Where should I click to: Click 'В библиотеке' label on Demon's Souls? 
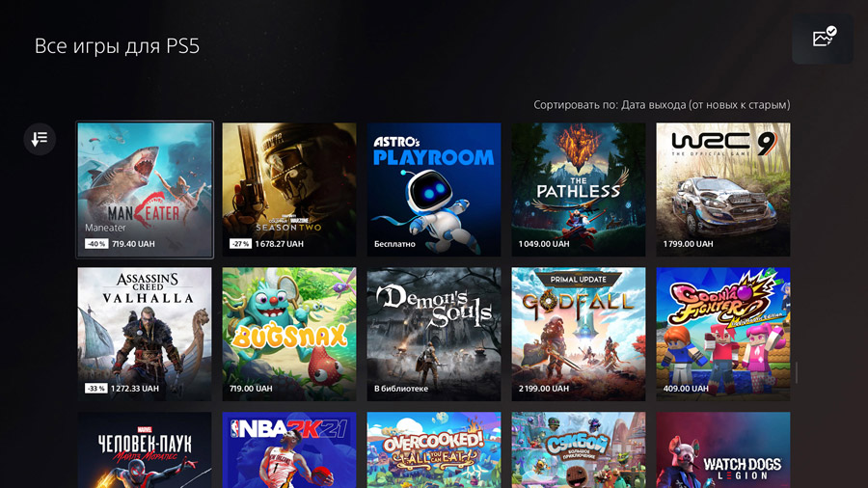(401, 389)
